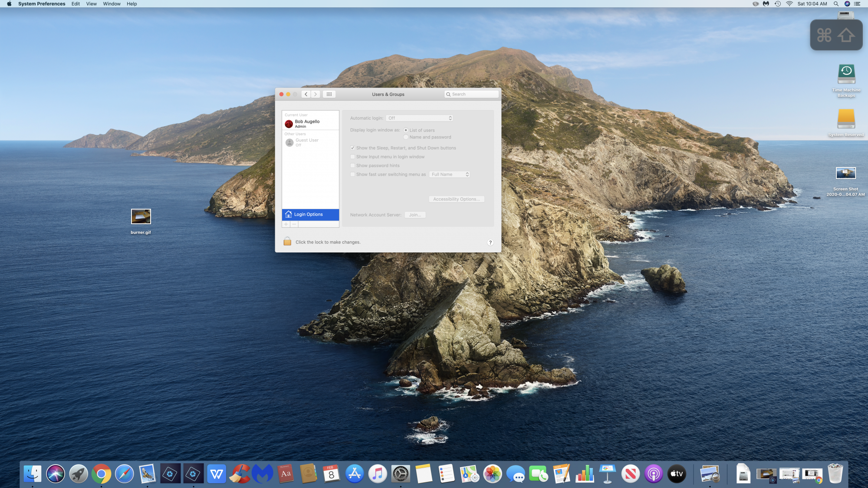
Task: Click the Join network server button
Action: tap(415, 215)
